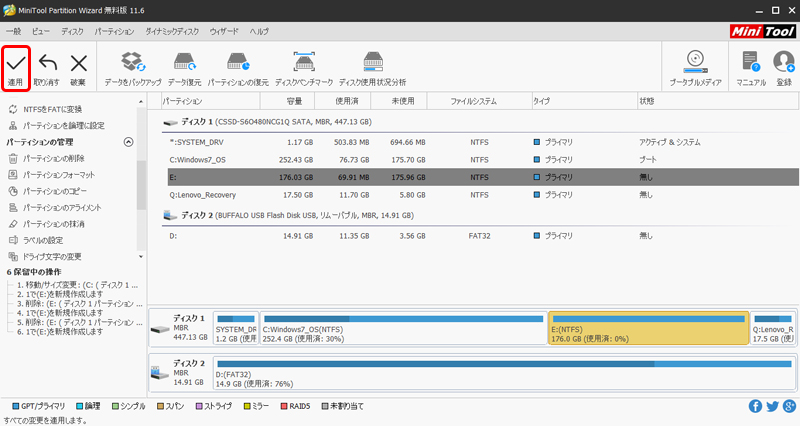Open the Google Plus icon link
Image resolution: width=800 pixels, height=426 pixels.
[x=789, y=406]
